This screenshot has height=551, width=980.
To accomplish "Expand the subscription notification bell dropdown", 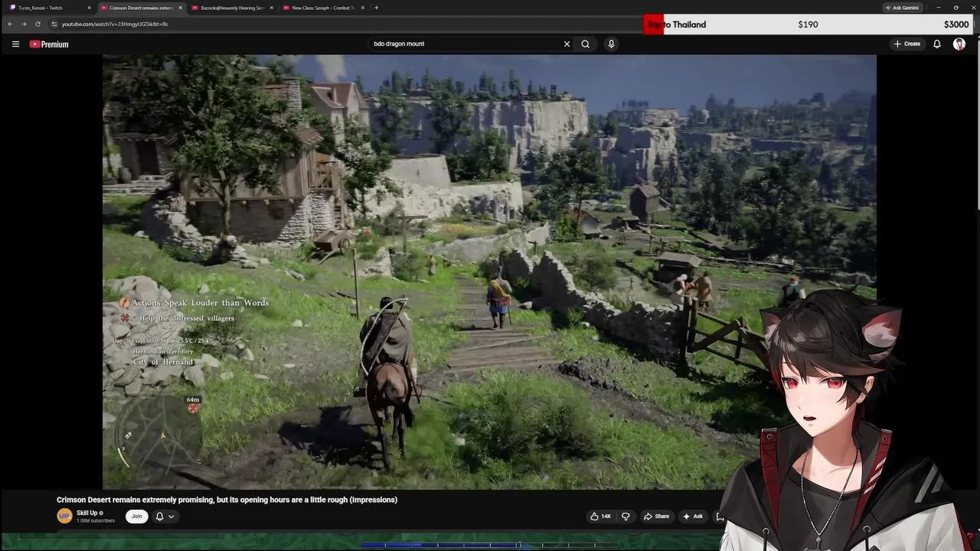I will [165, 517].
